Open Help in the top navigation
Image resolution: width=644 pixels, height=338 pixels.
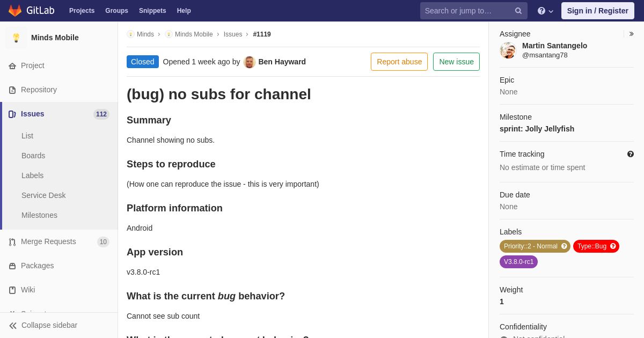(184, 11)
